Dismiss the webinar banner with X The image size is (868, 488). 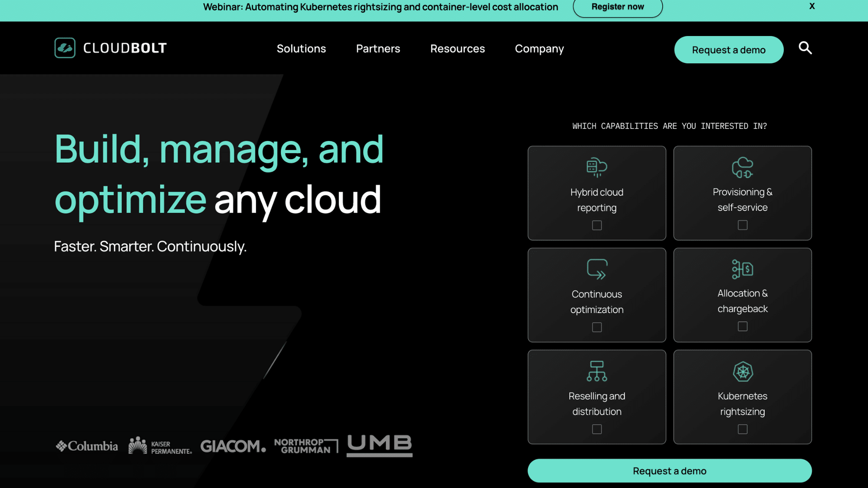click(812, 6)
